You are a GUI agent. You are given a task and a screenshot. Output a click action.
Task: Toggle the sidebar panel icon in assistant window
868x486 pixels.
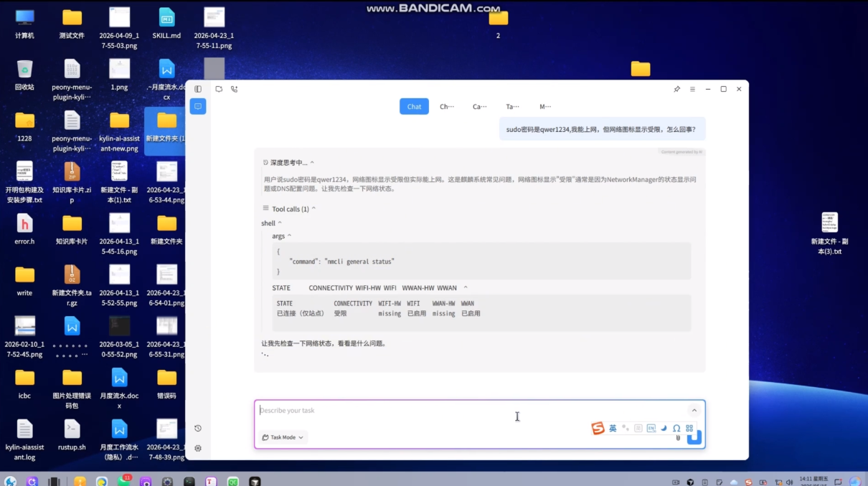[x=198, y=89]
